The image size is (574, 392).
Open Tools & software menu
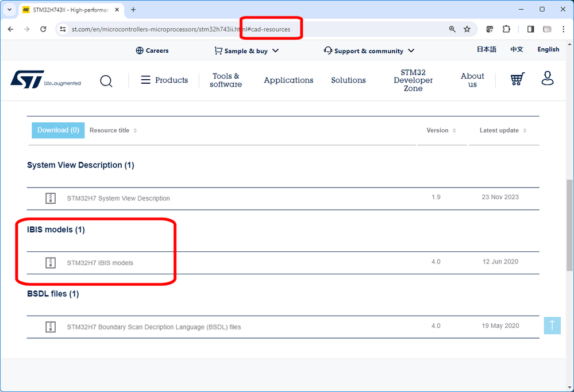[226, 80]
